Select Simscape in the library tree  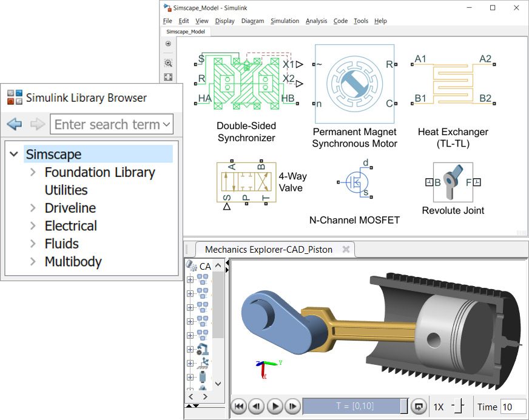point(98,155)
